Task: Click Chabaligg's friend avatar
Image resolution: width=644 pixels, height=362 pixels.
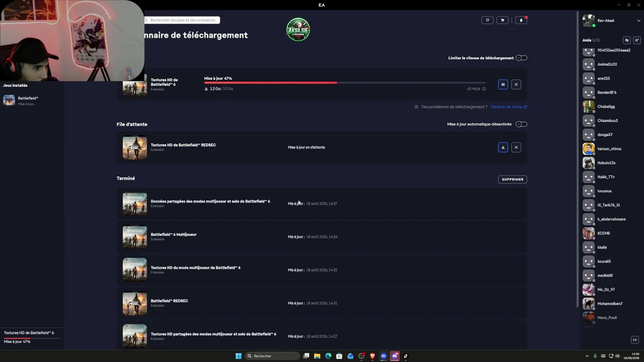Action: coord(589,107)
